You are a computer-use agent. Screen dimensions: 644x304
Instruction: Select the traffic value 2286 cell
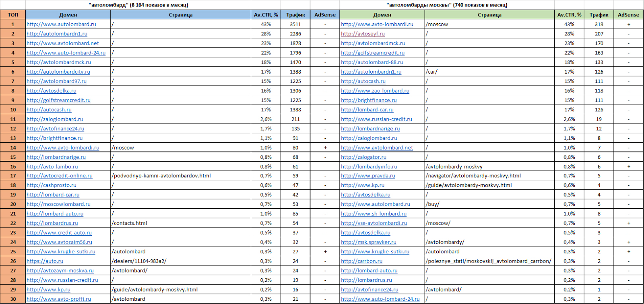pyautogui.click(x=295, y=34)
